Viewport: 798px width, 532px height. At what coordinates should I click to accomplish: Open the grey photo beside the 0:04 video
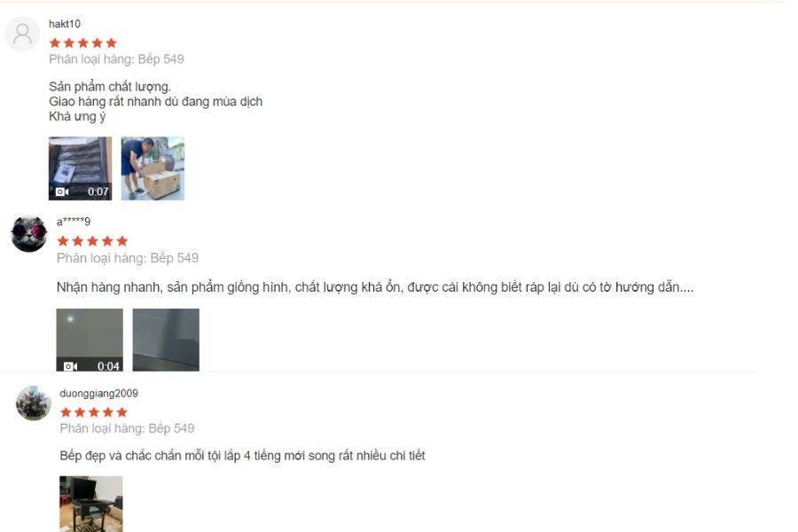point(166,340)
